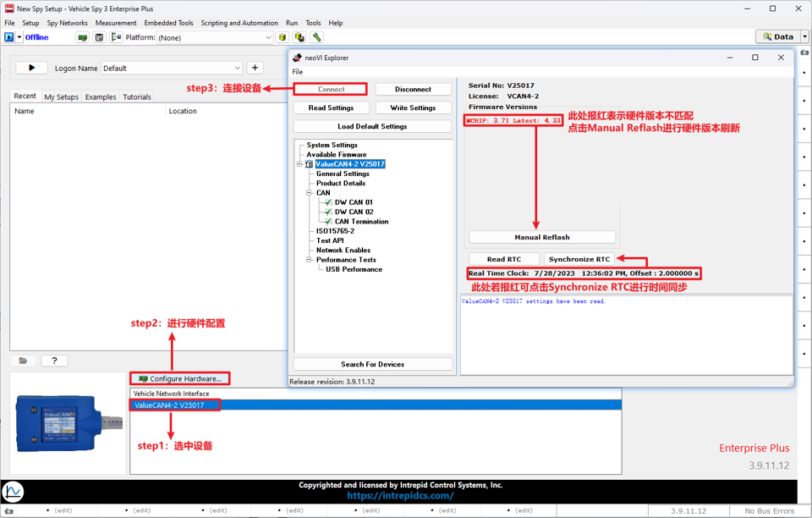Collapse the ValueCAN4-2 V25017 tree node

(x=299, y=164)
